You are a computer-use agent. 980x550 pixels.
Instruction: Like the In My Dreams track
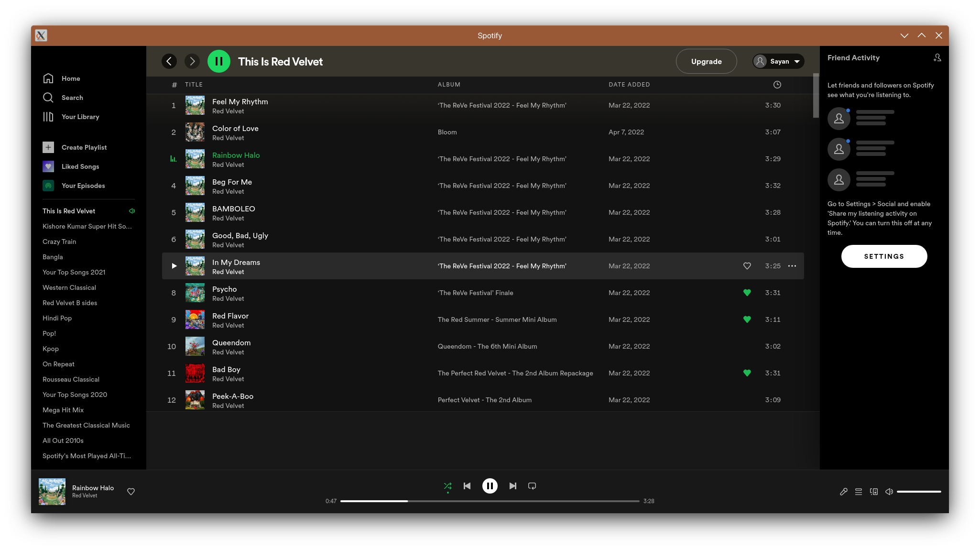point(747,266)
